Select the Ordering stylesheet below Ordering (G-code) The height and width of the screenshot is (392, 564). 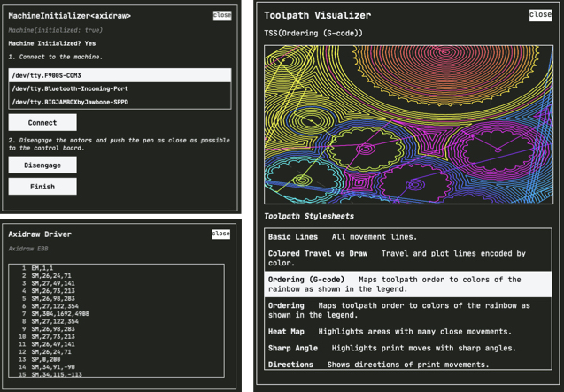(408, 310)
